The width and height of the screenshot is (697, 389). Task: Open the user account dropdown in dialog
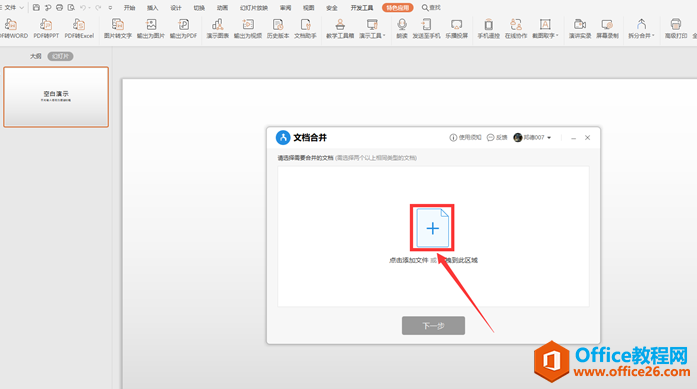coord(532,137)
